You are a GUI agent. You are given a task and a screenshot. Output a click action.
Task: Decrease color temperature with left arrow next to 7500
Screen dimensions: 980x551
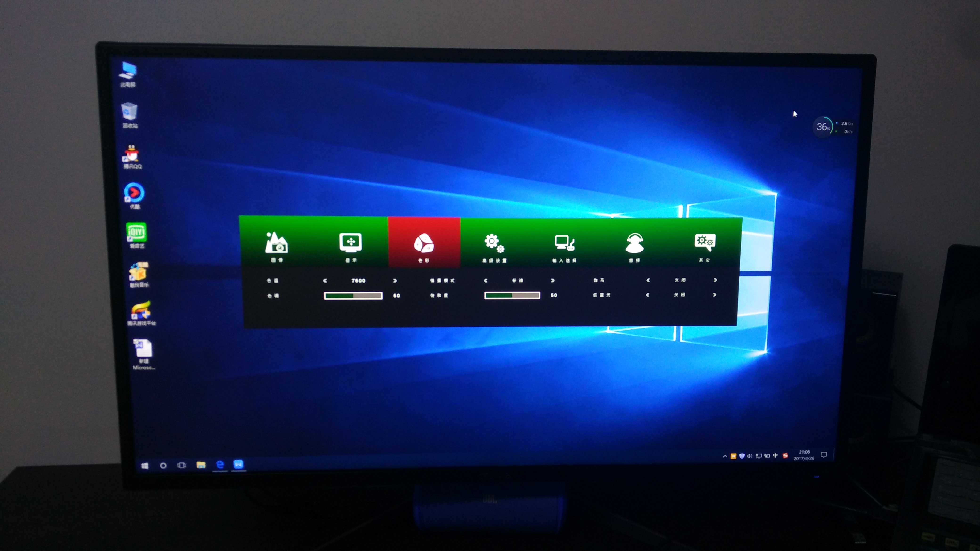(325, 281)
